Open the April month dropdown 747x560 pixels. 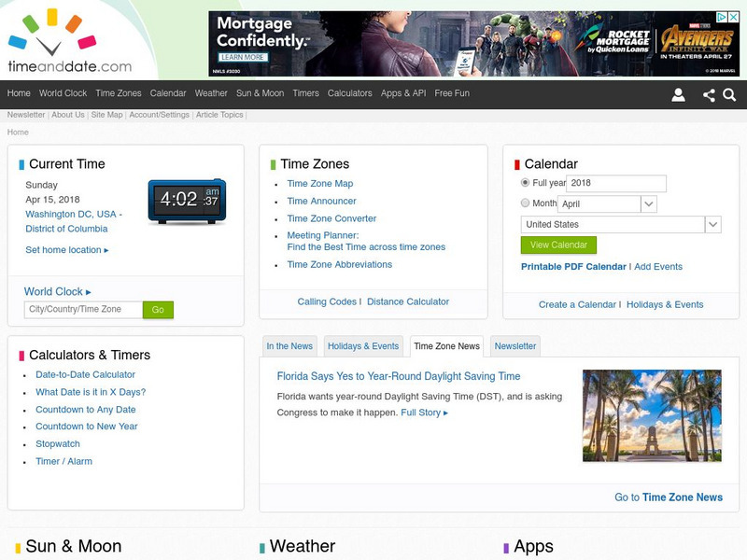click(608, 203)
